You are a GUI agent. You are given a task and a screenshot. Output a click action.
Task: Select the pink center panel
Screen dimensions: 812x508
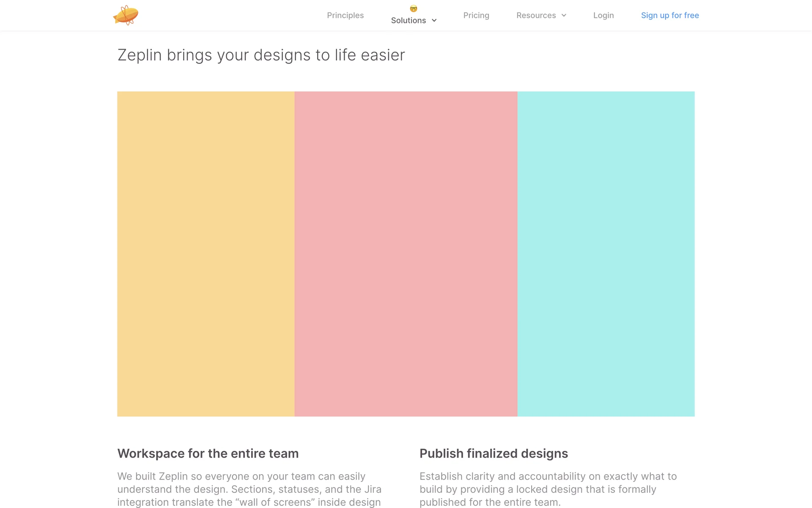(406, 254)
